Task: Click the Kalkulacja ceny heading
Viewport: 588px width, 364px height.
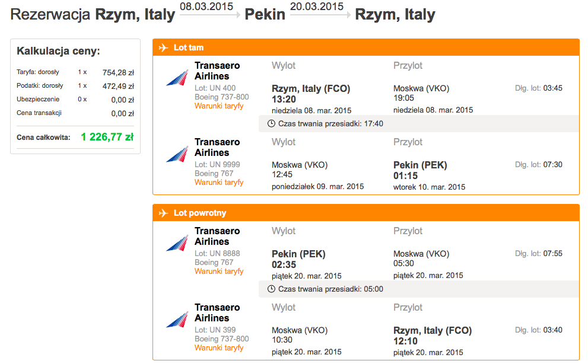Action: click(59, 51)
